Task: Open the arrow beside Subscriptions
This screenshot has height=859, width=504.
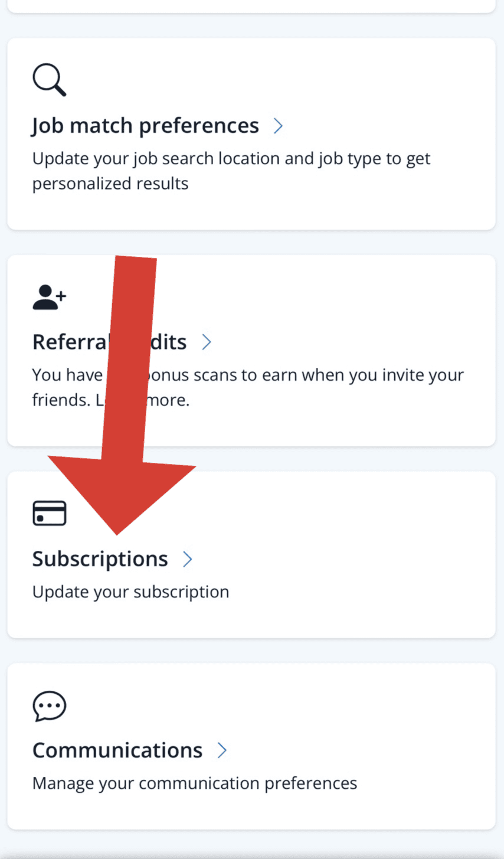Action: point(188,559)
